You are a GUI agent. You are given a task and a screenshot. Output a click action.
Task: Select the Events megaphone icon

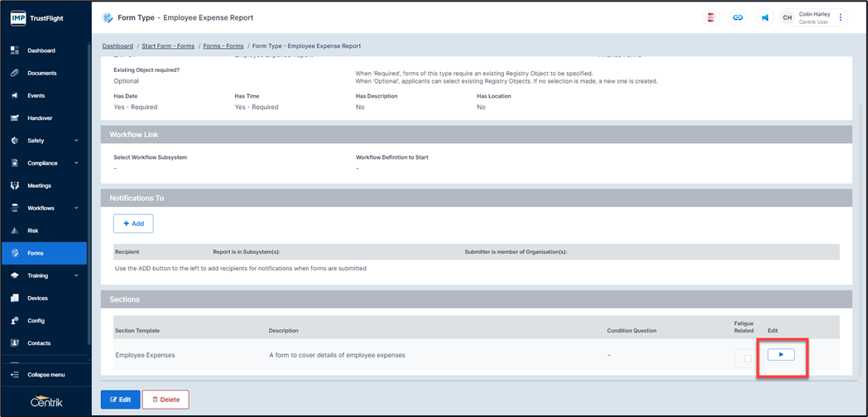pyautogui.click(x=15, y=96)
